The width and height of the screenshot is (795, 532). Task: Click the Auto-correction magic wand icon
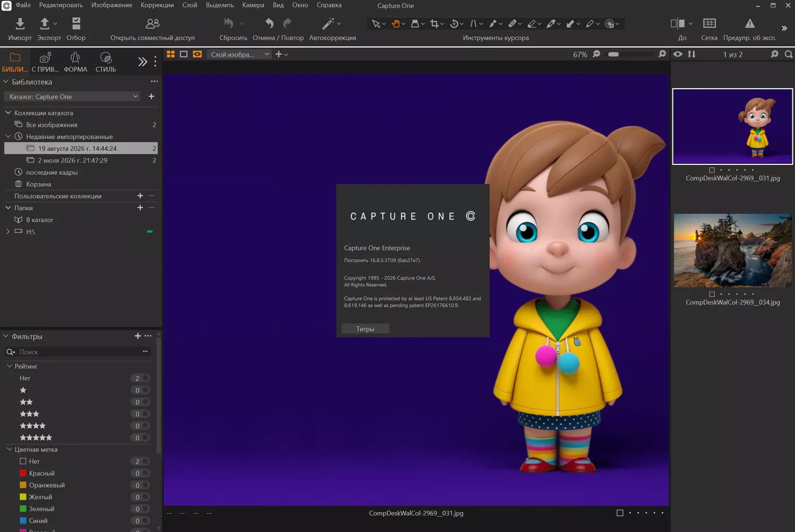click(x=328, y=23)
